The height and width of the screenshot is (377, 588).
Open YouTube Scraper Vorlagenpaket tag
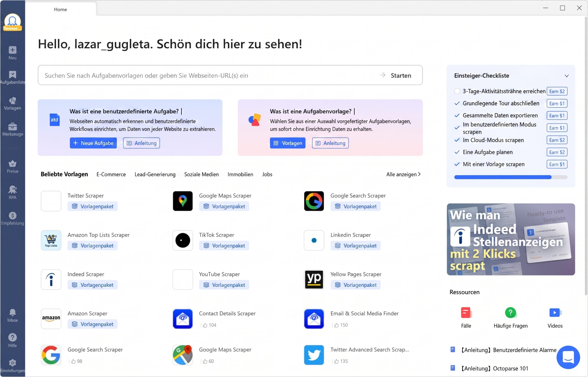click(x=224, y=285)
